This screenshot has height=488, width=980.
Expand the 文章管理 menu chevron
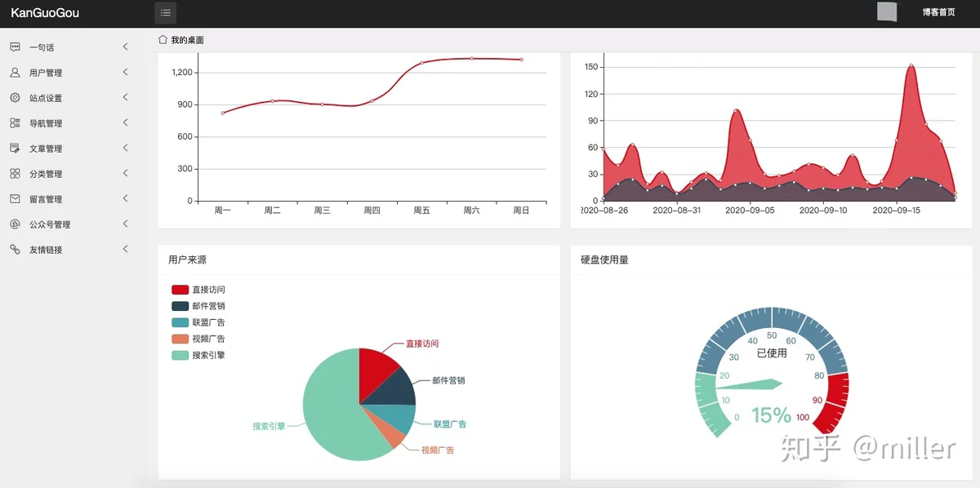[125, 149]
